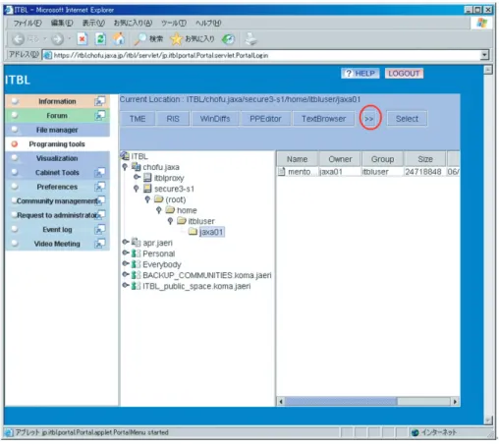Open Cabinet Tools popup window icon
Image resolution: width=499 pixels, height=448 pixels.
[x=100, y=172]
